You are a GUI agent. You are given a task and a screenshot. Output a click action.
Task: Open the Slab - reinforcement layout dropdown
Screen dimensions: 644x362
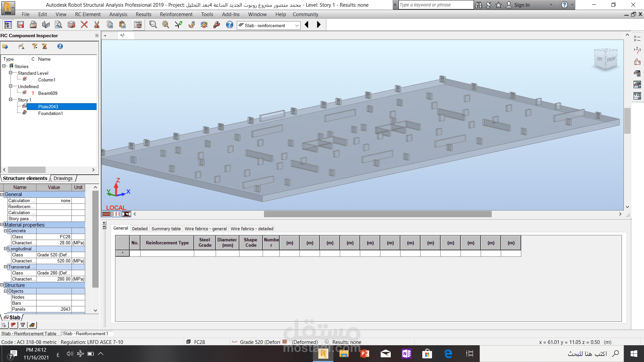tap(297, 25)
